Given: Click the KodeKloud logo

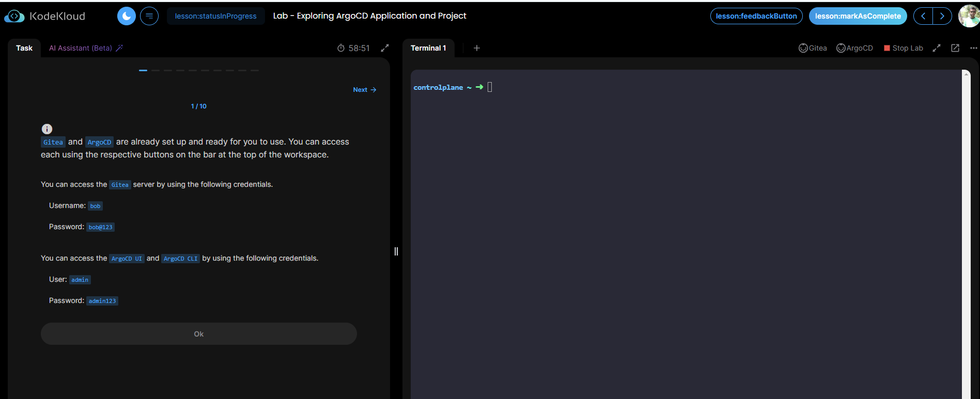Looking at the screenshot, I should 45,16.
